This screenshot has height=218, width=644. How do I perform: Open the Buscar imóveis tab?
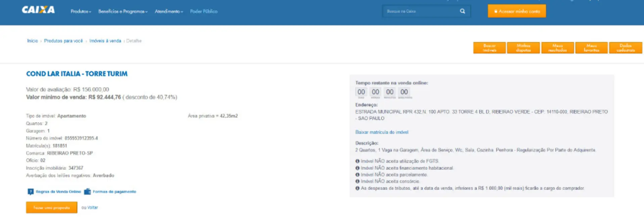pos(489,48)
